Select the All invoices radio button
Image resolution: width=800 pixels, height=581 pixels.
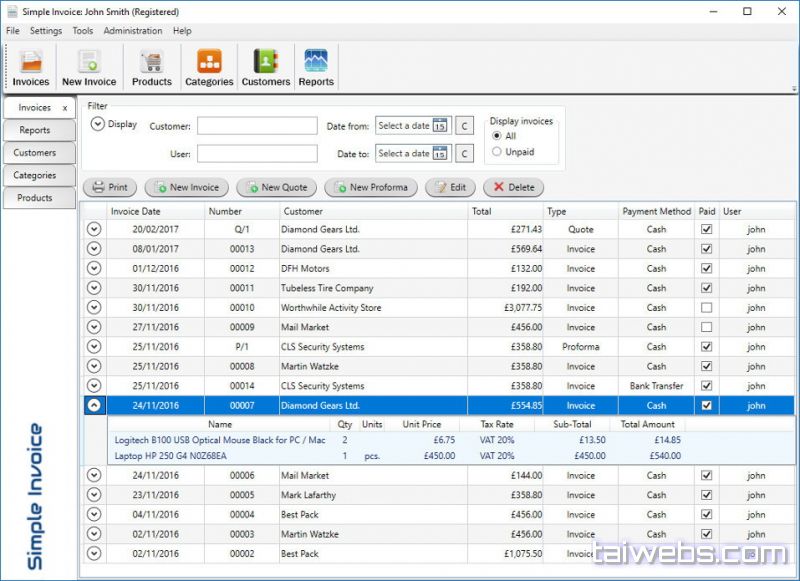497,136
